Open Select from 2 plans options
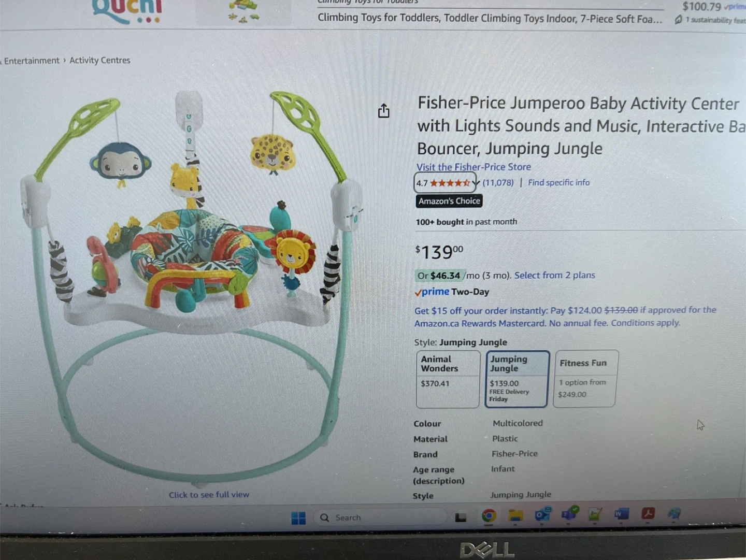The image size is (746, 560). (554, 275)
